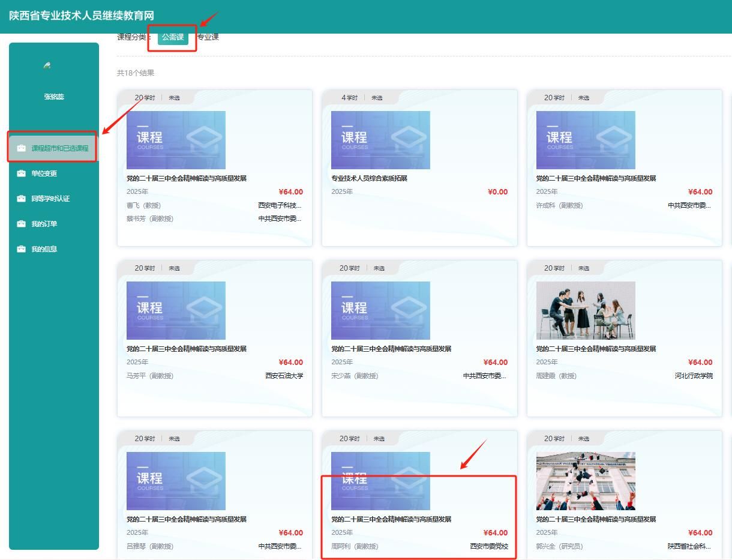The width and height of the screenshot is (732, 560).
Task: Open the 单位变更 menu item
Action: [x=44, y=173]
